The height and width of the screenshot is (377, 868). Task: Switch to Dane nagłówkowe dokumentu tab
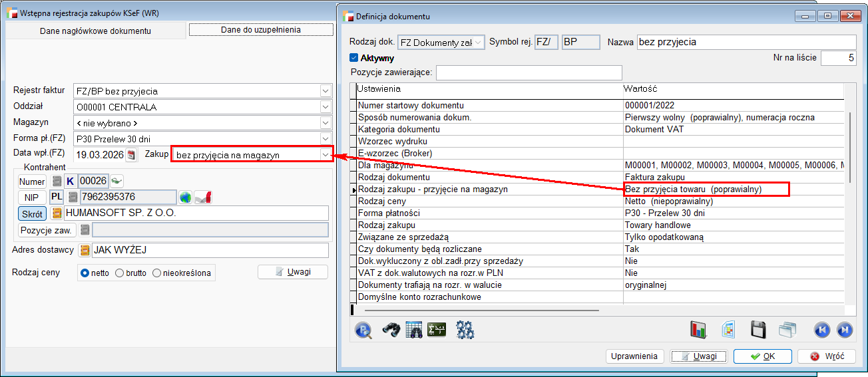tap(95, 31)
